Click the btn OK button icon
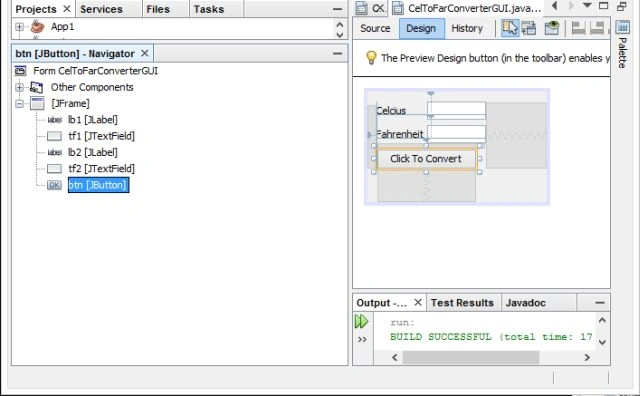This screenshot has width=640, height=396. (54, 185)
